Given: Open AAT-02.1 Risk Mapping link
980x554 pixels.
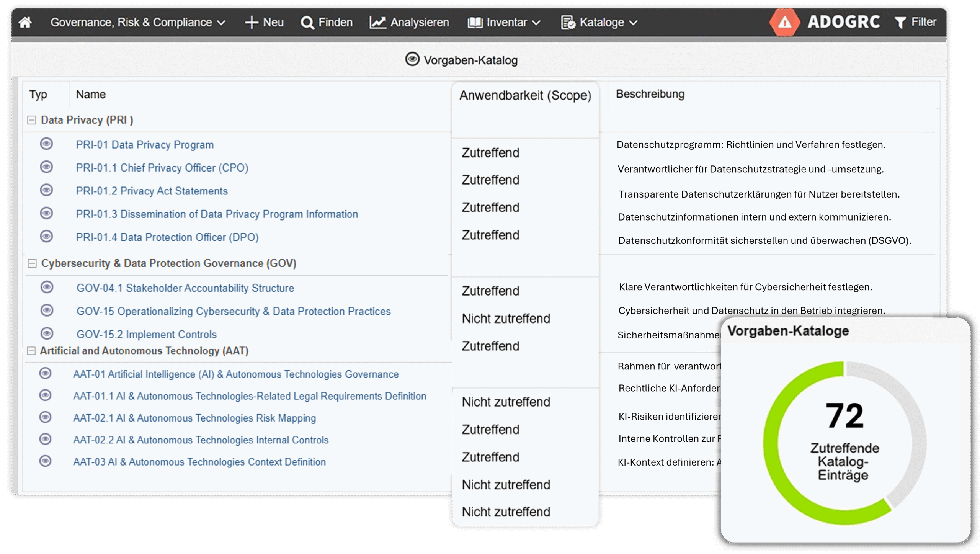Looking at the screenshot, I should tap(194, 418).
